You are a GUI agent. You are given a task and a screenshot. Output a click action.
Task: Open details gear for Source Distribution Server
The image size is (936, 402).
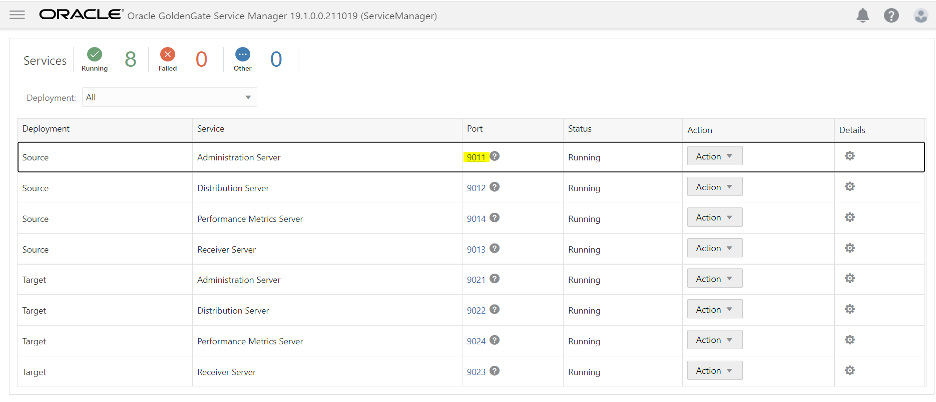[850, 186]
